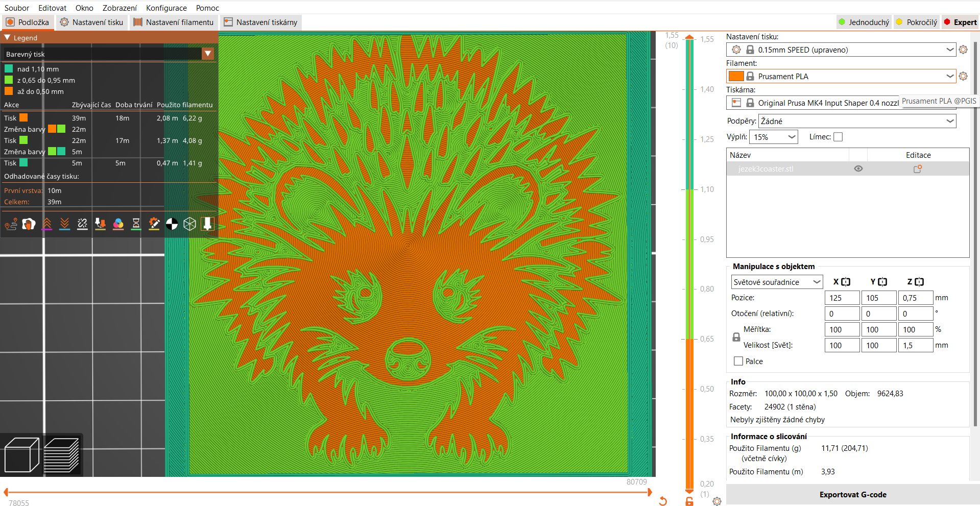Toggle print pauses hourglass icon

[136, 224]
